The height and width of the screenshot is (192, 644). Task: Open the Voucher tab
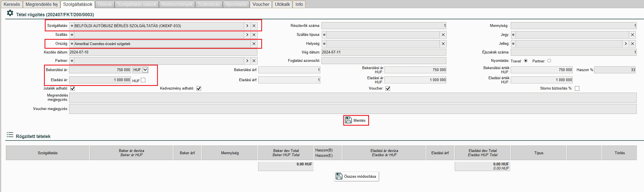pos(261,4)
